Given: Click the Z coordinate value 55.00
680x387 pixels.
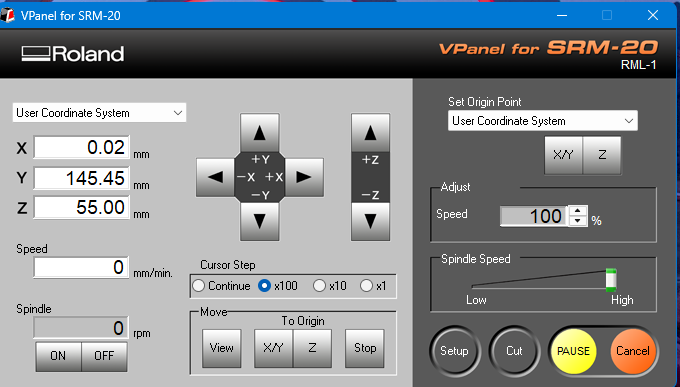Looking at the screenshot, I should (x=82, y=207).
